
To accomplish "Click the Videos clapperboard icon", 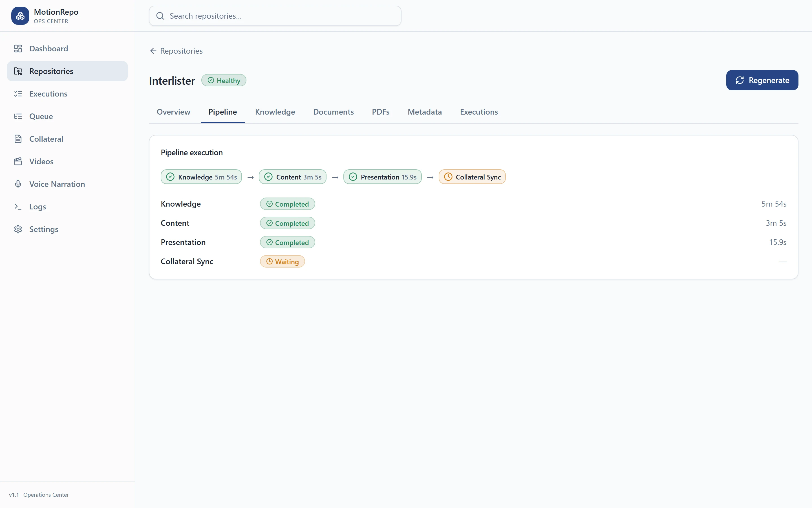I will (18, 161).
